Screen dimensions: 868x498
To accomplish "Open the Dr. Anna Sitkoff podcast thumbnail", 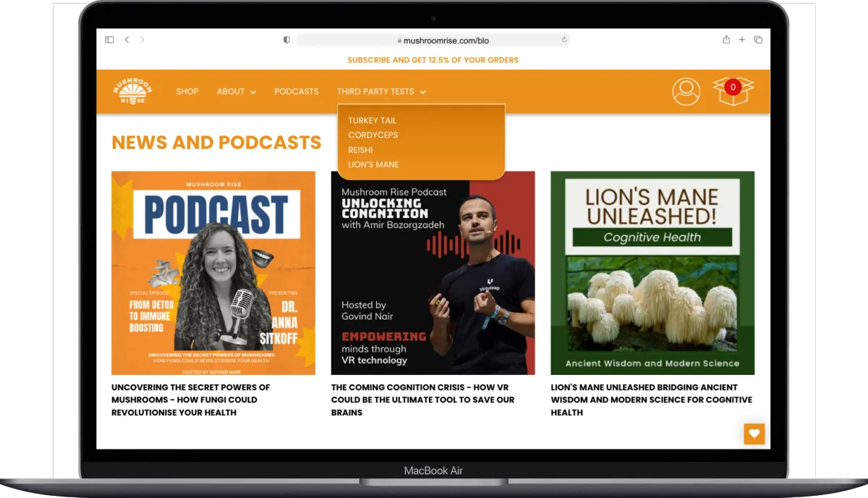I will (x=213, y=273).
